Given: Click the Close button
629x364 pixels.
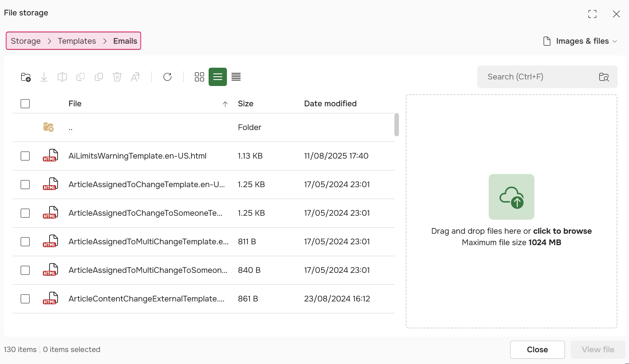Looking at the screenshot, I should 537,349.
